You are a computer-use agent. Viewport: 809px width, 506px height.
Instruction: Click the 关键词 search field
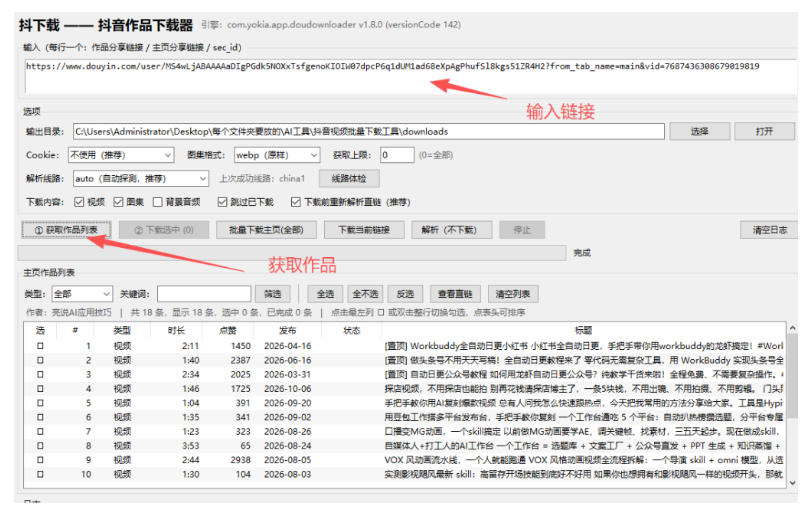pos(204,294)
